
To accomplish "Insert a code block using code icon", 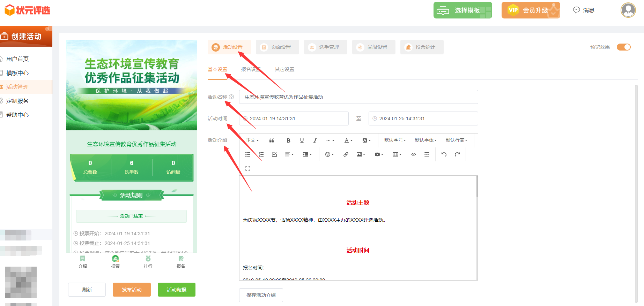I will tap(414, 154).
